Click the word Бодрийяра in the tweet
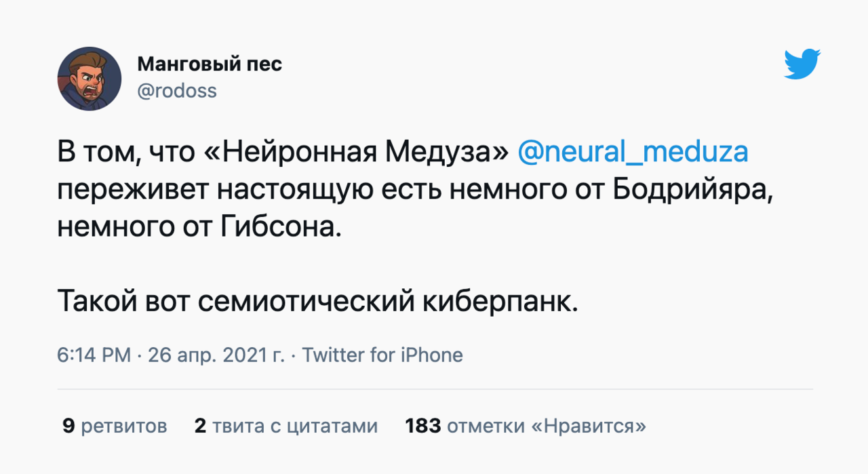This screenshot has width=868, height=474. (692, 189)
